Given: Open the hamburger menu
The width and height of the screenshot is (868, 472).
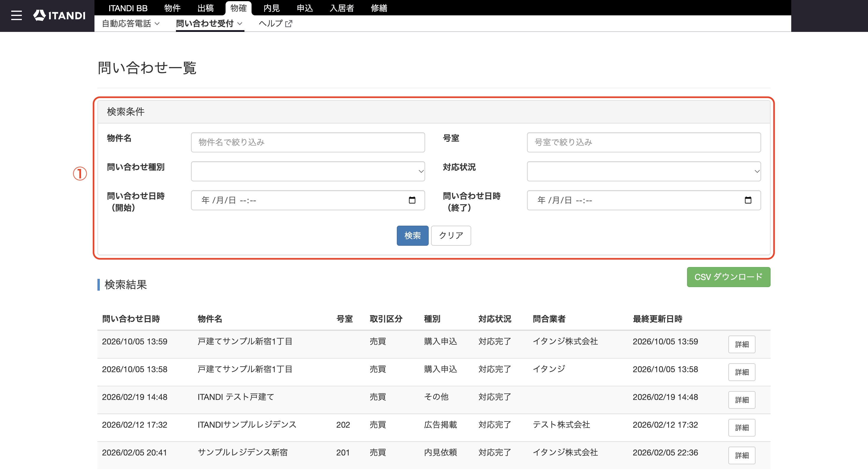Looking at the screenshot, I should click(x=16, y=16).
